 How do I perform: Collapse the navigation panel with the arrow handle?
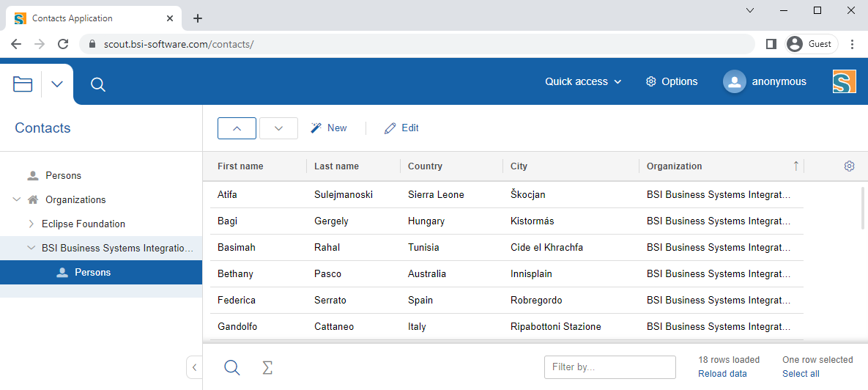tap(194, 367)
